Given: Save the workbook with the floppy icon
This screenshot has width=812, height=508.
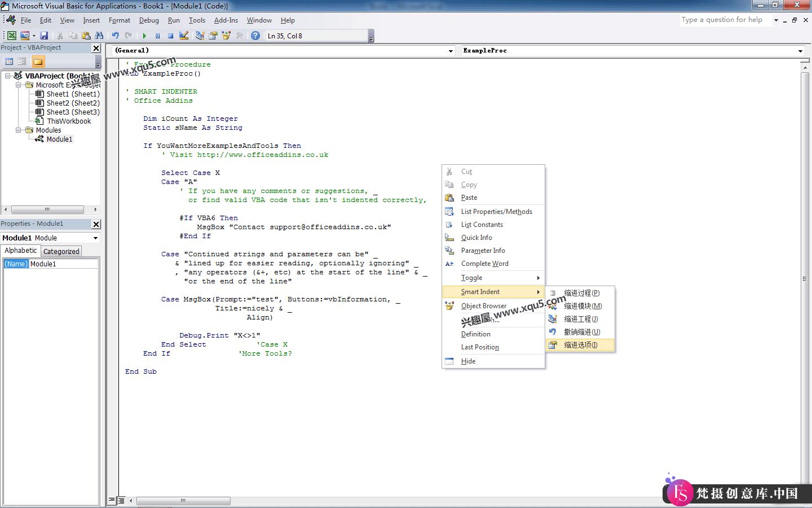Looking at the screenshot, I should tap(44, 36).
